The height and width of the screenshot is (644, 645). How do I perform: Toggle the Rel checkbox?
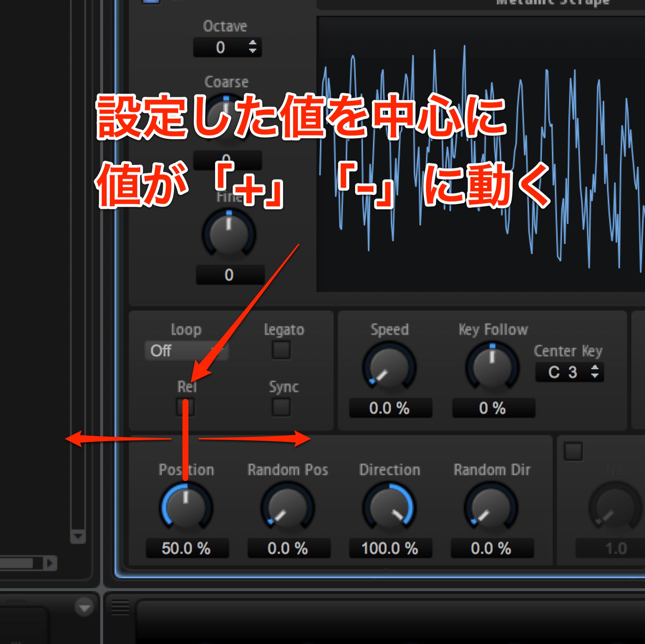(x=186, y=407)
